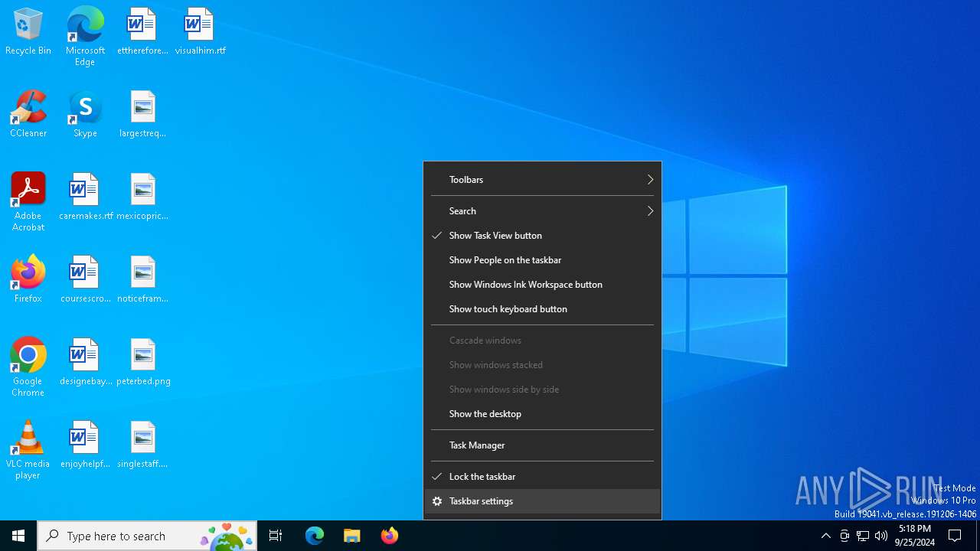Toggle Lock the taskbar option

(x=542, y=477)
